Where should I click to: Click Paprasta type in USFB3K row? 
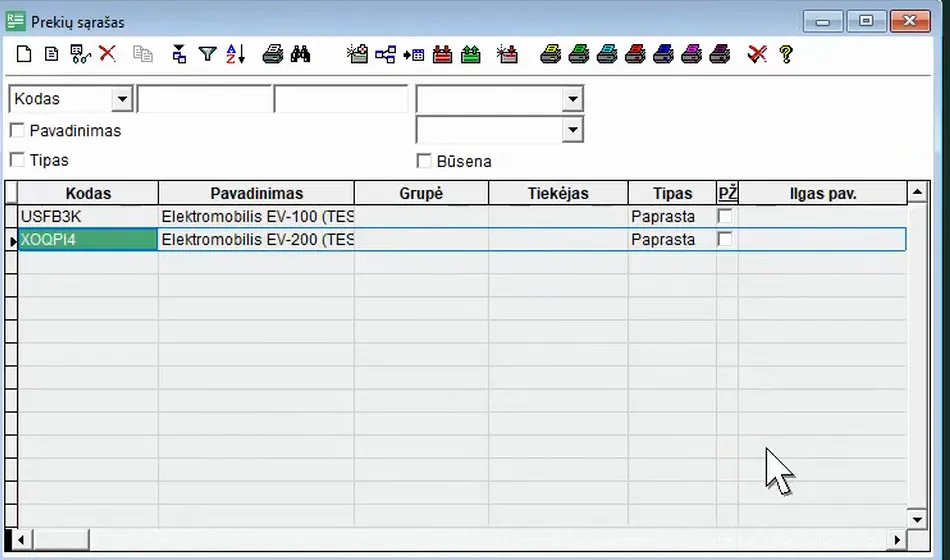(x=673, y=216)
